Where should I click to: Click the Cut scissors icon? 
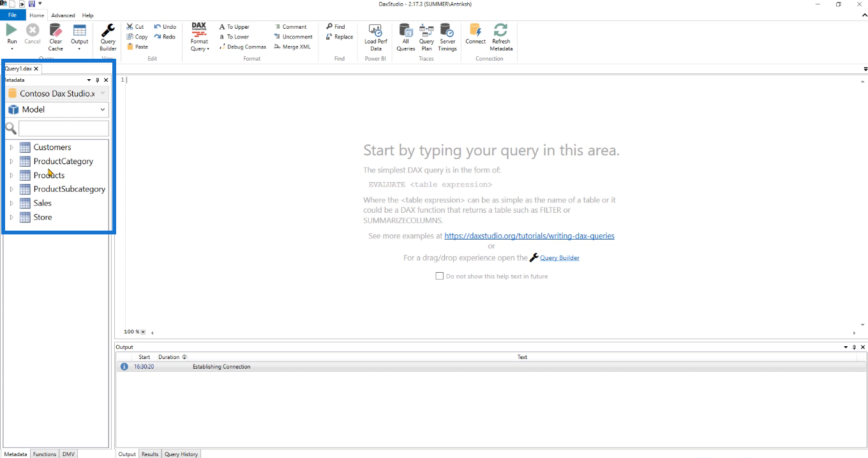(135, 27)
